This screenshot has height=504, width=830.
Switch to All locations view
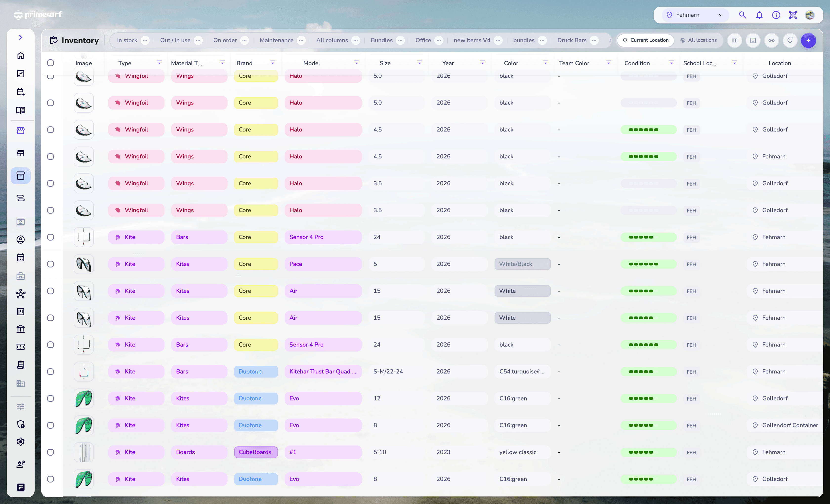(698, 41)
